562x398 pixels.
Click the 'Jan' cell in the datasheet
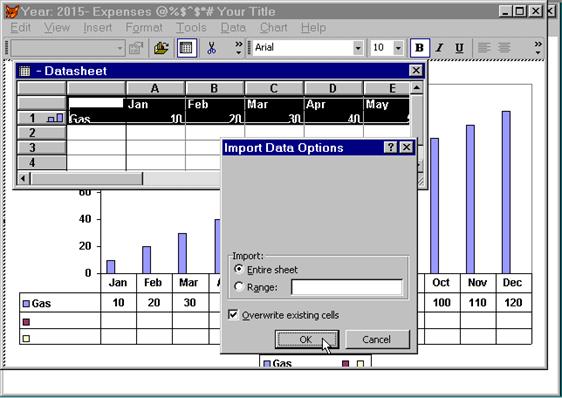156,104
